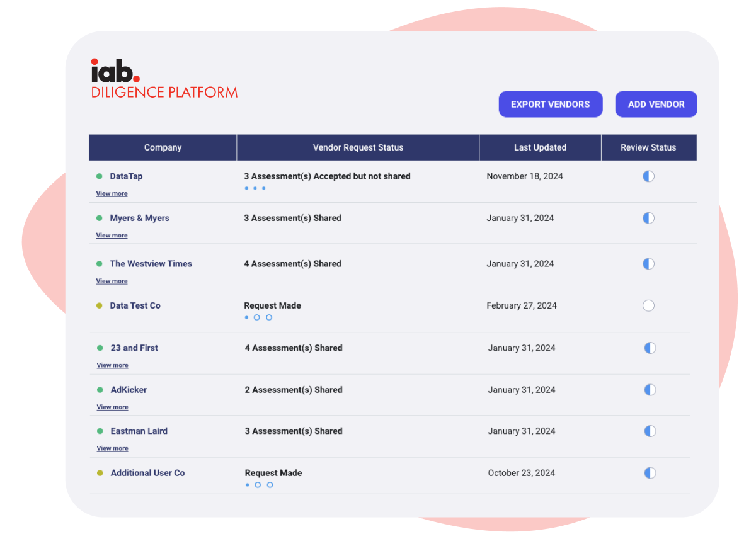This screenshot has height=534, width=756.
Task: Sort by the Last Updated column header
Action: [x=540, y=147]
